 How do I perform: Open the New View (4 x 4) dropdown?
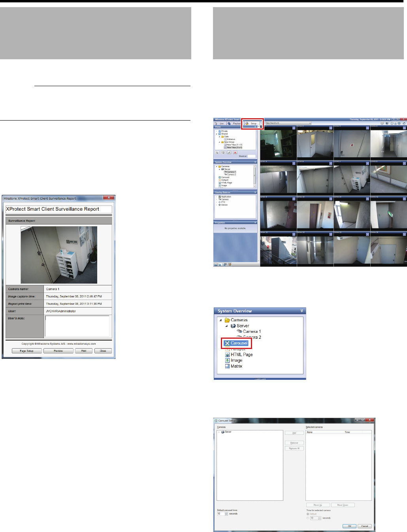(288, 123)
